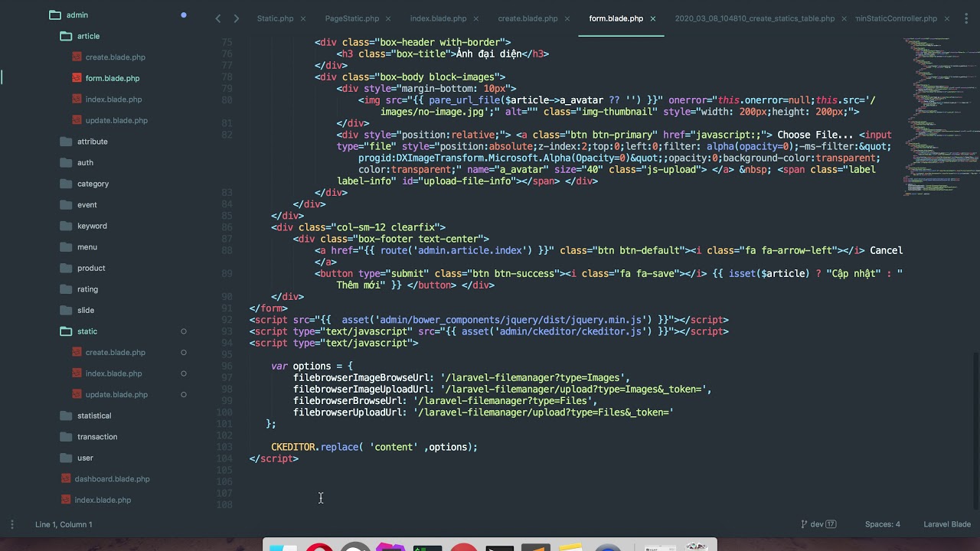Close the Static.php tab
This screenshot has height=551, width=980.
[303, 18]
